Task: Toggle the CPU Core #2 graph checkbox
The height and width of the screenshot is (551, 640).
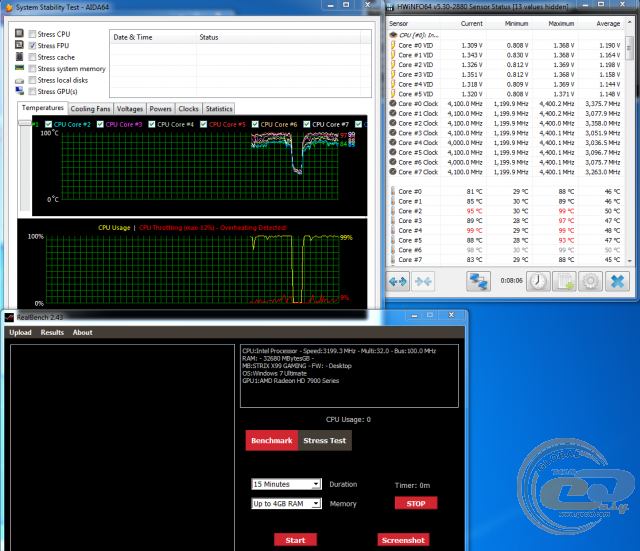Action: [49, 124]
